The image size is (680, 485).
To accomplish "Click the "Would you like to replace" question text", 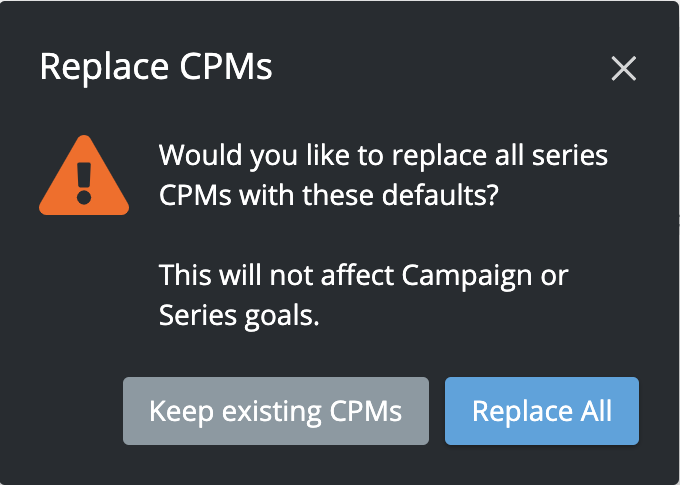I will 383,156.
